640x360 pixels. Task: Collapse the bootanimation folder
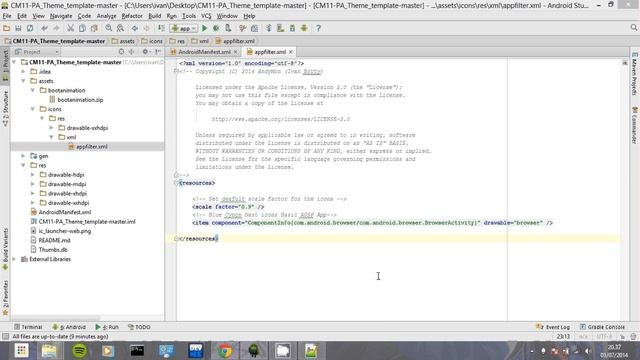click(33, 90)
